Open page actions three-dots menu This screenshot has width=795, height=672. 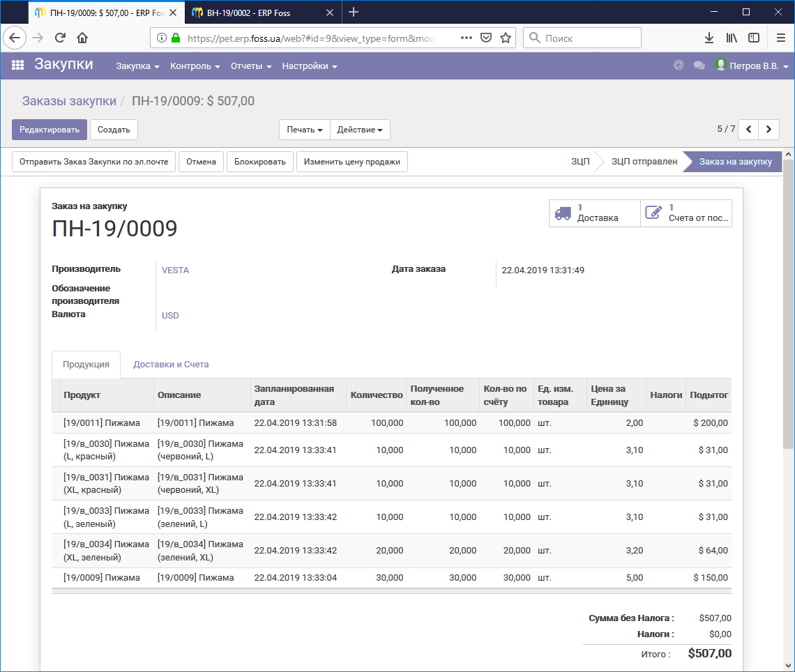467,38
